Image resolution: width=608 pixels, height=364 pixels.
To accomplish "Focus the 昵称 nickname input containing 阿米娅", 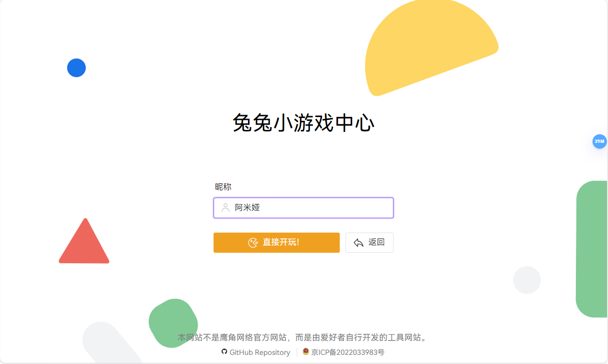I will pyautogui.click(x=303, y=208).
